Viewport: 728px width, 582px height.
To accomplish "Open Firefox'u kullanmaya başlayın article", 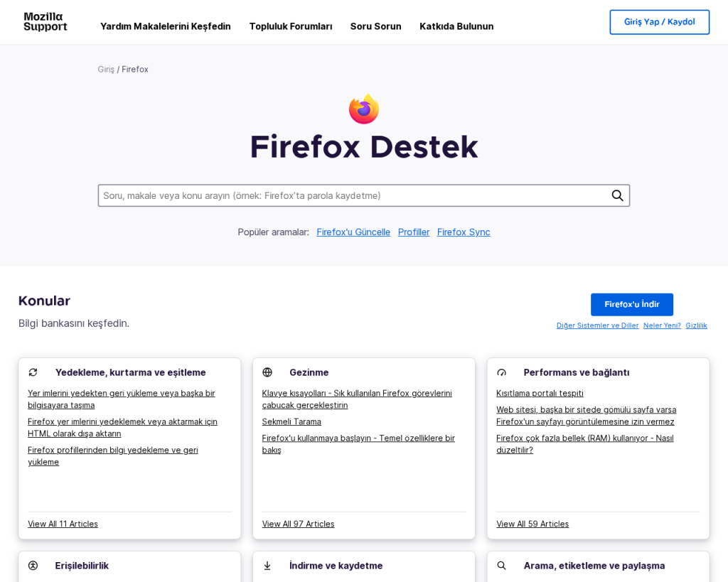I will (x=358, y=444).
